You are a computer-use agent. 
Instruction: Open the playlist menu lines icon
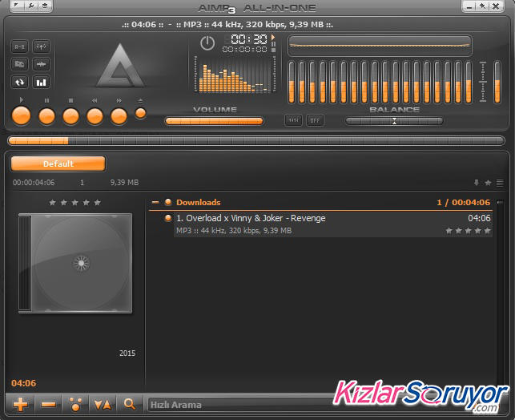pyautogui.click(x=500, y=183)
